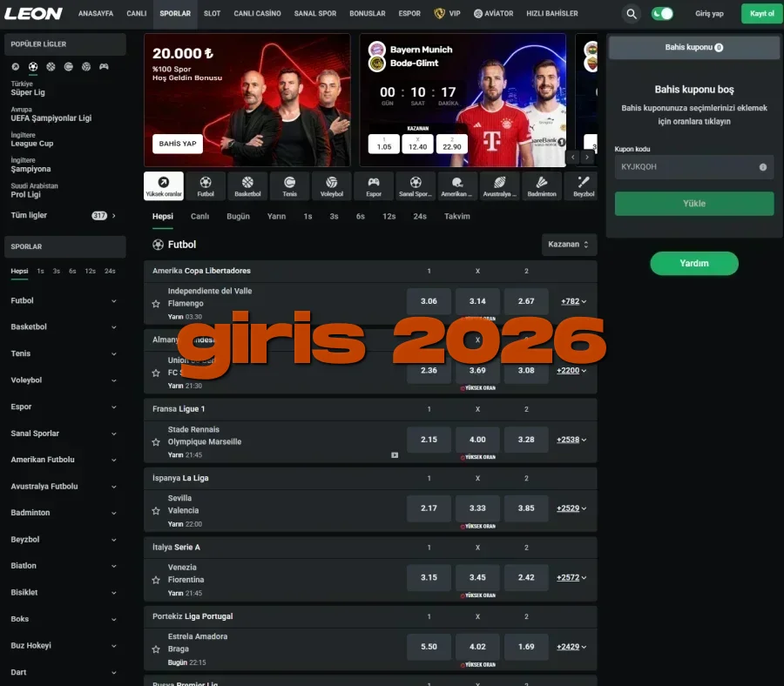Select 1.05 odds on Bayern Munich banner
Screen dimensions: 784x686
tap(384, 144)
